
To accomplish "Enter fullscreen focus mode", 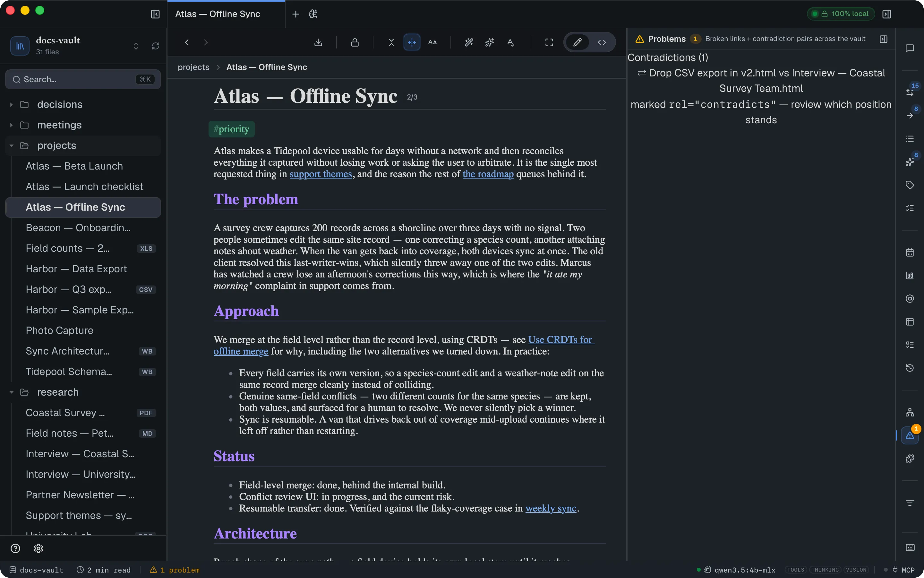I will 549,42.
